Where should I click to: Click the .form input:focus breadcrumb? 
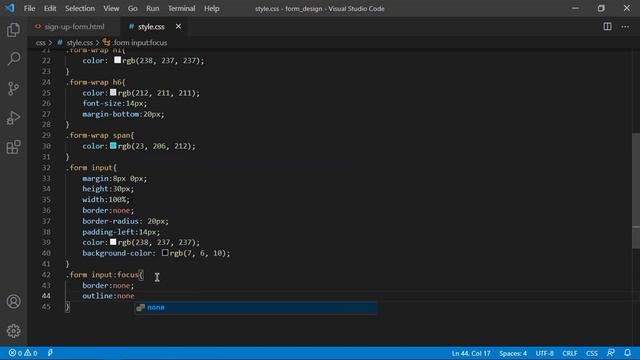(140, 42)
